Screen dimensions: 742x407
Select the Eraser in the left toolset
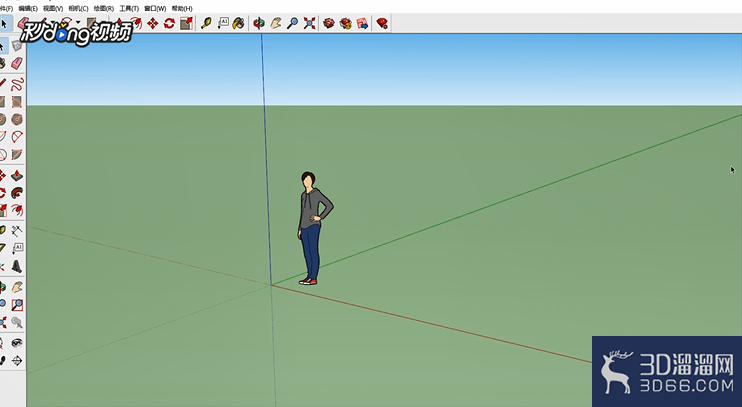pos(17,63)
